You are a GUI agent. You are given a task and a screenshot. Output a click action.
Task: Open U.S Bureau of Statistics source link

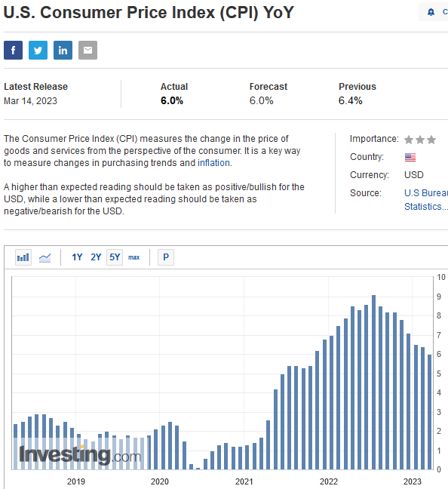click(426, 199)
